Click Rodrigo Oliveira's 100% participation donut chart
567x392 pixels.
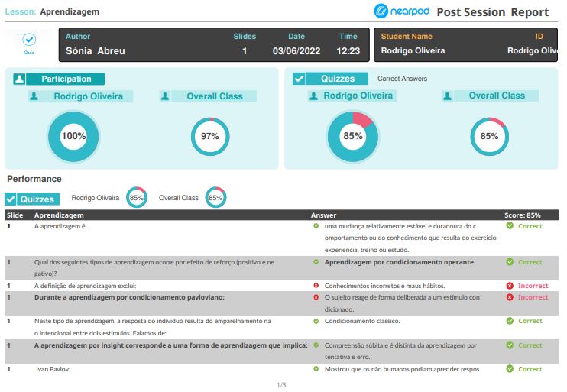(73, 137)
